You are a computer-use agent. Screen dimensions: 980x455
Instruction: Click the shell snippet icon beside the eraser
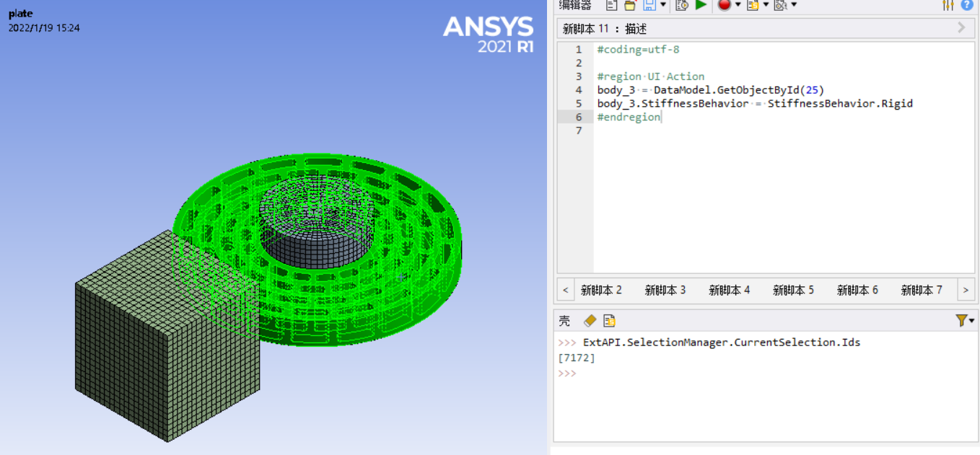(x=609, y=320)
